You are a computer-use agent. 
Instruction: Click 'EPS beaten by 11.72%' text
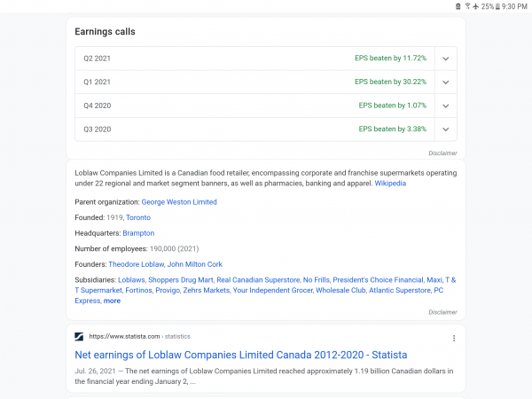[x=390, y=59]
